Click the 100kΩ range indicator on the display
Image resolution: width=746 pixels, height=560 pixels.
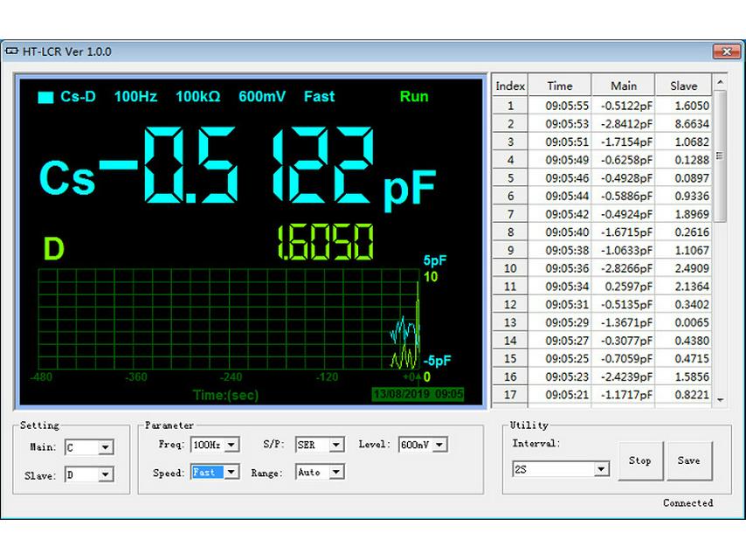pyautogui.click(x=202, y=97)
